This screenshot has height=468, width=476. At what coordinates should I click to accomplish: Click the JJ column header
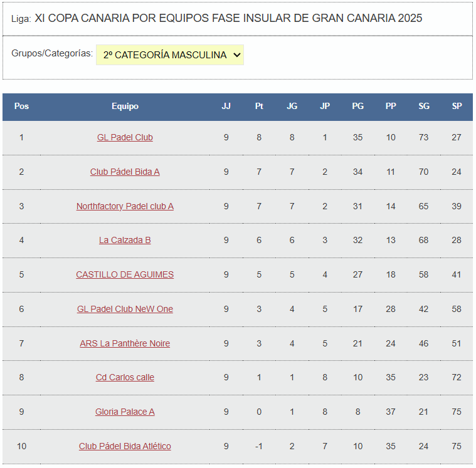click(x=226, y=107)
